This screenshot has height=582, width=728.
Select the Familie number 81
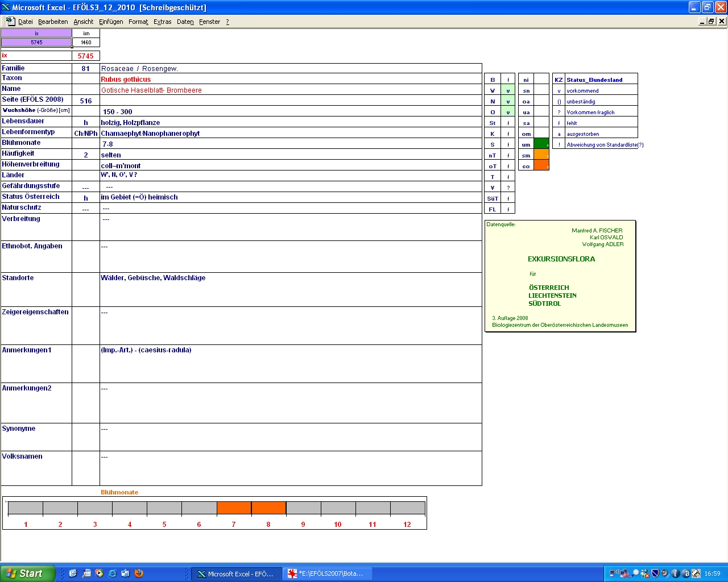(x=86, y=69)
